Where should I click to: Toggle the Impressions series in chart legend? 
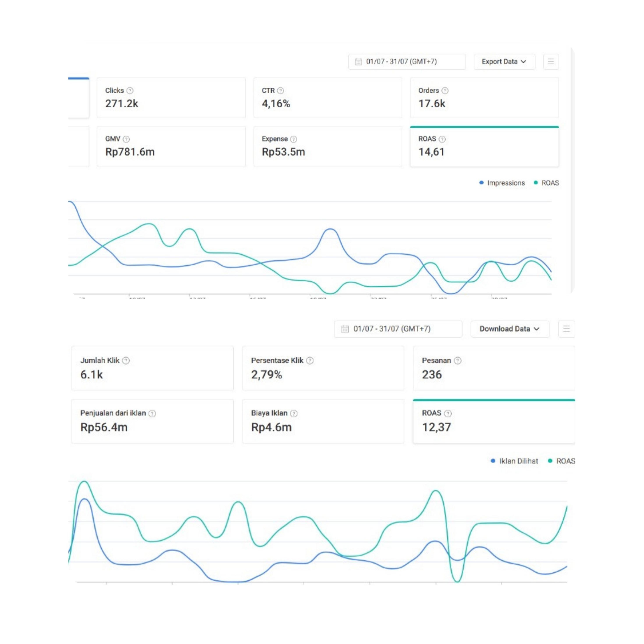point(502,183)
